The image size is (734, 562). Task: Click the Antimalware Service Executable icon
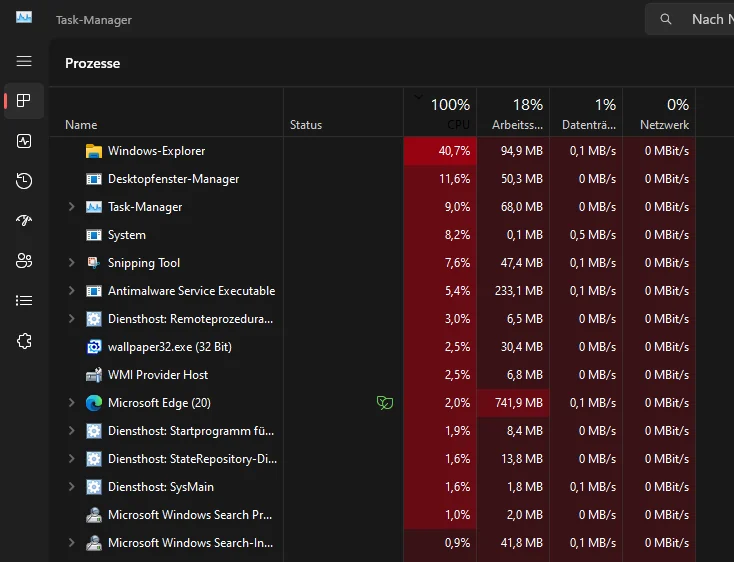[94, 291]
